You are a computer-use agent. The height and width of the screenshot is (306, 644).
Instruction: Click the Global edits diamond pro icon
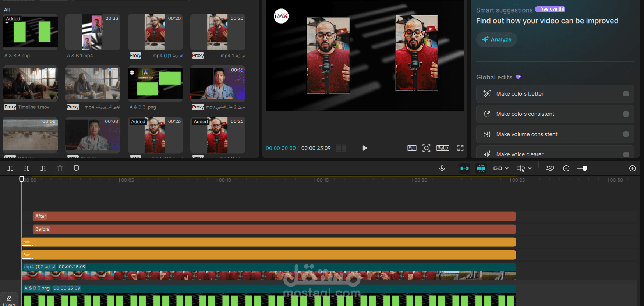(518, 77)
